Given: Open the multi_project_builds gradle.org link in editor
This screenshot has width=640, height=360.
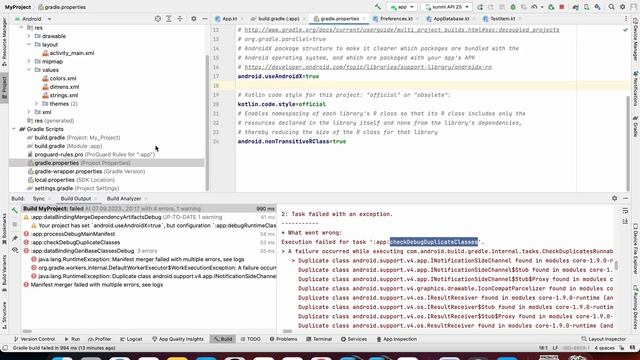Looking at the screenshot, I should tap(402, 30).
